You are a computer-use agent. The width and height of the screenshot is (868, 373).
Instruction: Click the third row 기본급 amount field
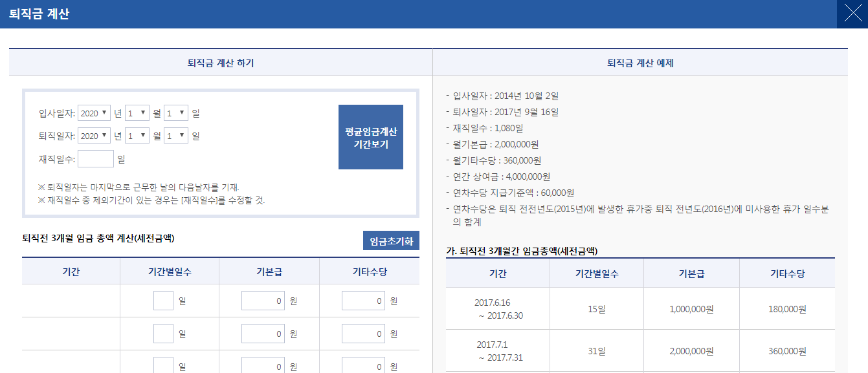click(x=263, y=366)
